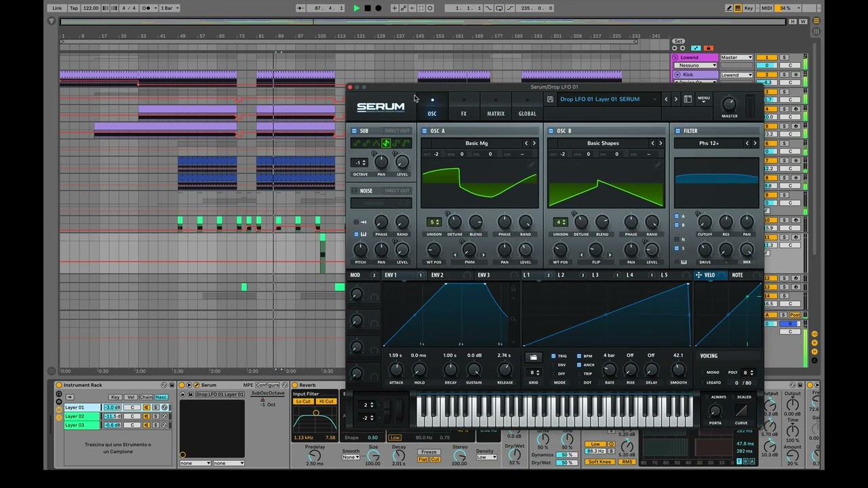Go to previous Serum preset arrow
The height and width of the screenshot is (488, 868).
[x=666, y=99]
